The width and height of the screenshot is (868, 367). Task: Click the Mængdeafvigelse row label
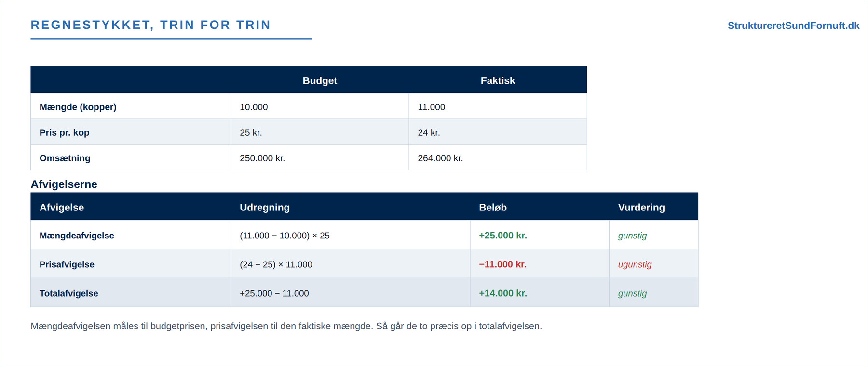click(77, 236)
